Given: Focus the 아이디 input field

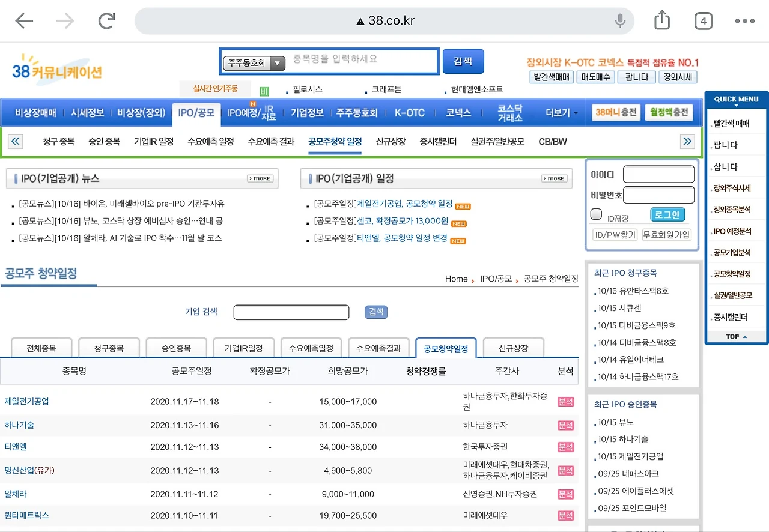Looking at the screenshot, I should coord(658,175).
